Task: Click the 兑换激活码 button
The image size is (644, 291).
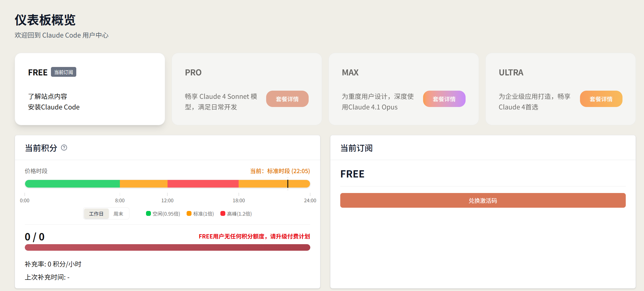Action: coord(483,200)
